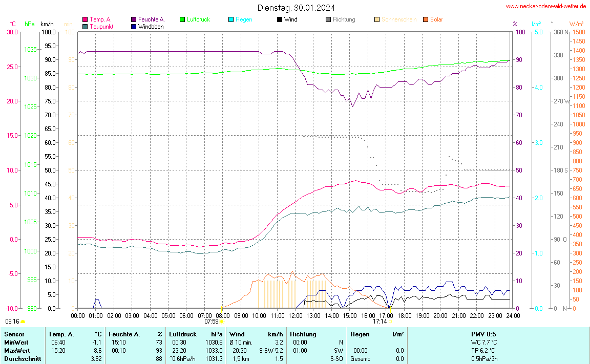This screenshot has height=364, width=590.
Task: Click the Regen l/m² table header
Action: [x=376, y=334]
